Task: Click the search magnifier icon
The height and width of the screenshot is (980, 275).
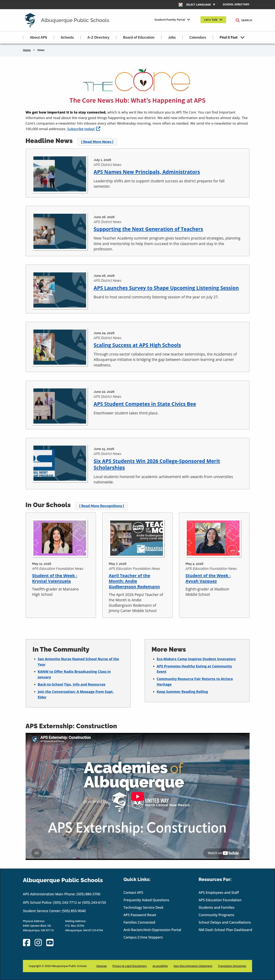Action: (x=237, y=20)
